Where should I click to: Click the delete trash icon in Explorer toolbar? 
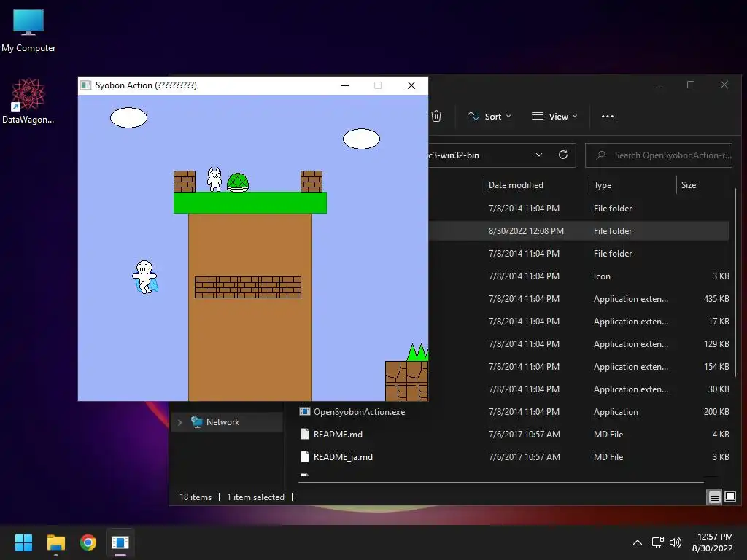click(x=436, y=116)
